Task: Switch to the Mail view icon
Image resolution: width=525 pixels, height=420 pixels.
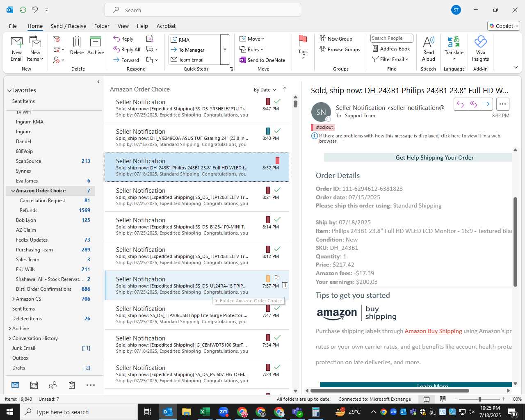Action: [15, 385]
